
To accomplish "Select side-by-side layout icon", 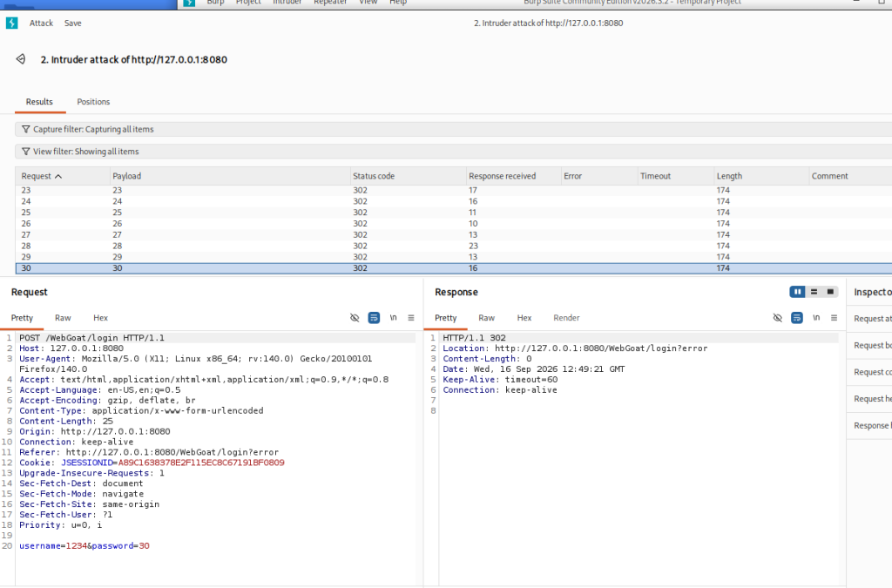I will (798, 292).
